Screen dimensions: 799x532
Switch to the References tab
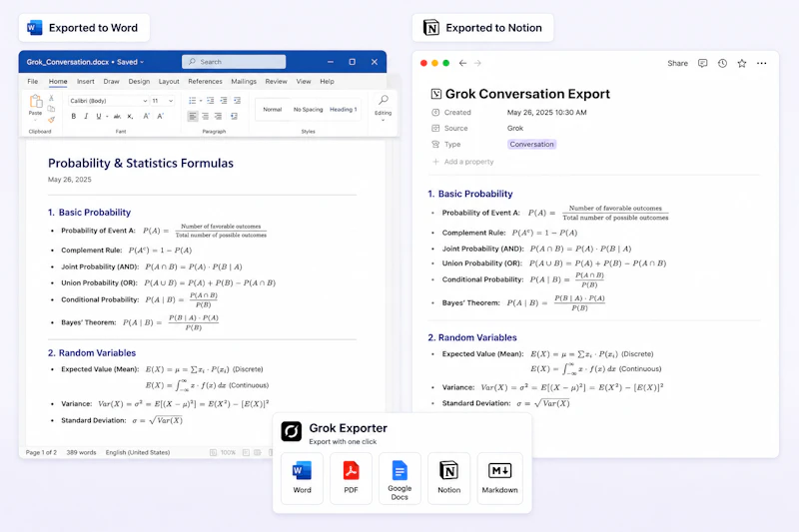pos(205,82)
